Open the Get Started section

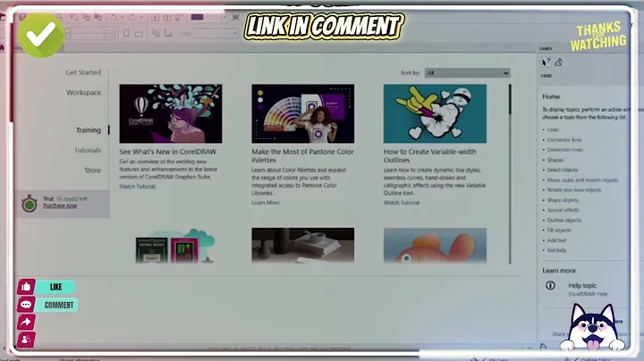[83, 72]
